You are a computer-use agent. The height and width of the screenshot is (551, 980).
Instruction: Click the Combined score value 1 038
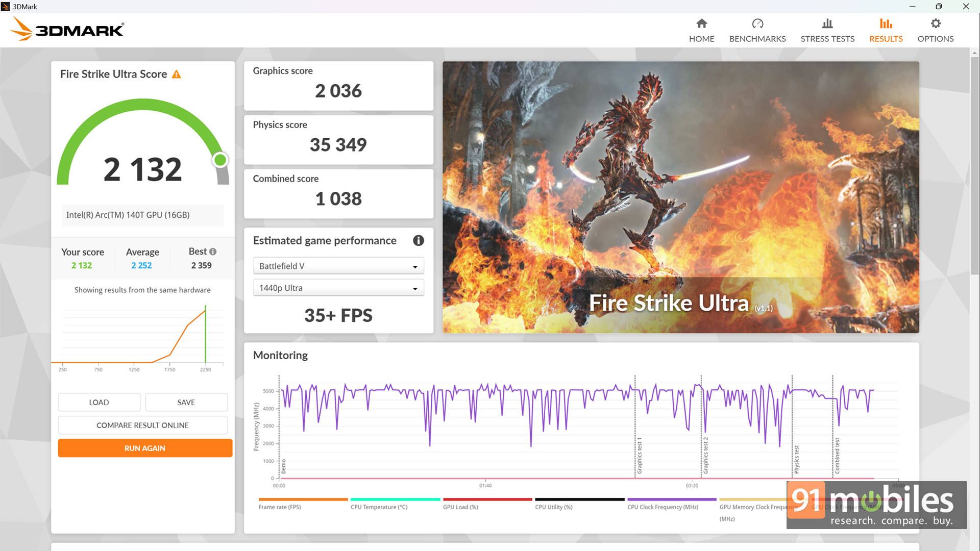338,199
